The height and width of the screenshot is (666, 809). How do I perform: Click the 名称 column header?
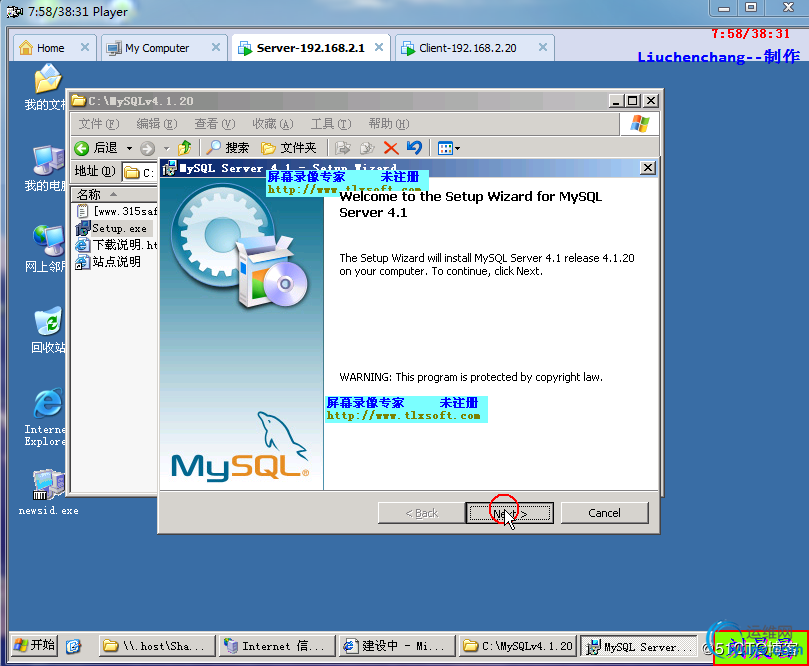(114, 194)
